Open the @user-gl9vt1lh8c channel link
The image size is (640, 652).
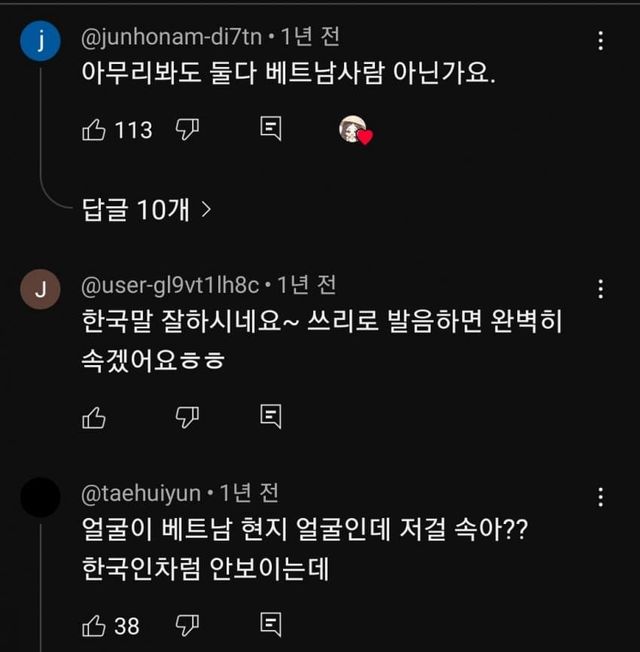[170, 286]
